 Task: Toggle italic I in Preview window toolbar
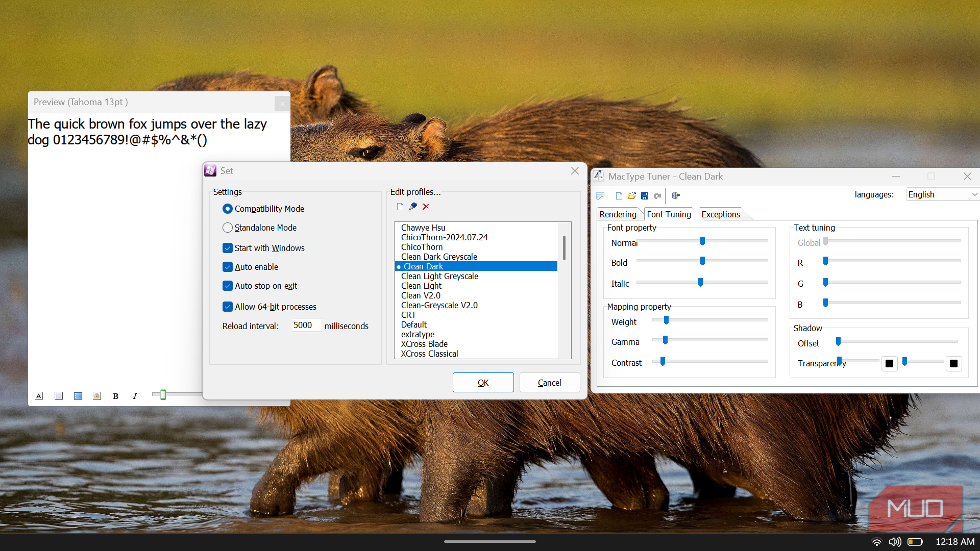coord(135,396)
